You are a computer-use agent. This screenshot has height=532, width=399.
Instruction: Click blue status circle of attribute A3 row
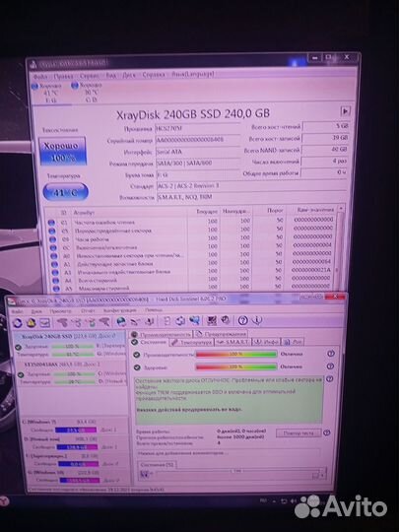55,272
